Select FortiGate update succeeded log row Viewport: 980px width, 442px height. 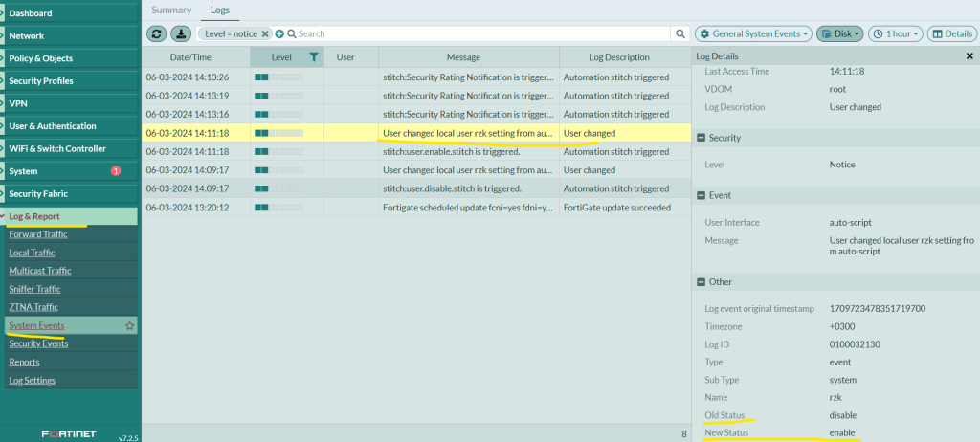point(416,207)
